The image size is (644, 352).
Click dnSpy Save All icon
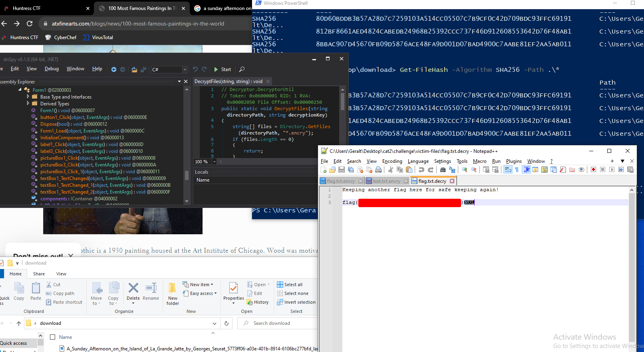click(x=143, y=69)
